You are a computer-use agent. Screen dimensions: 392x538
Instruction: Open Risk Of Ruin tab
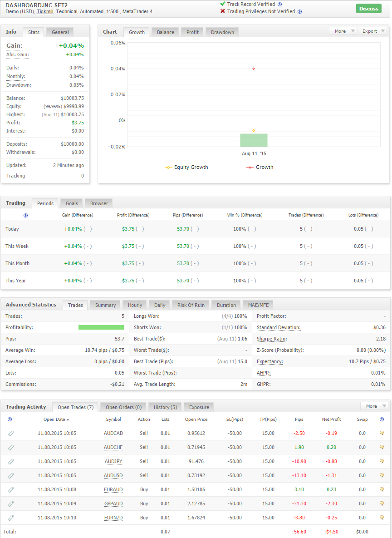coord(191,305)
